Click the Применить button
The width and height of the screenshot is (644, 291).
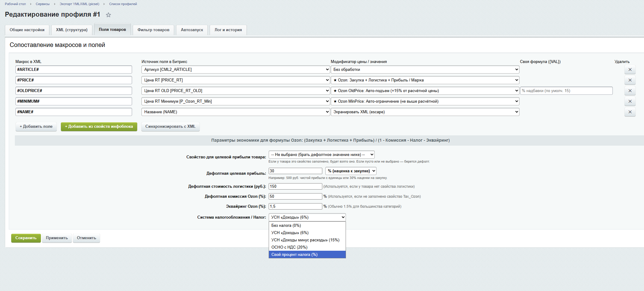57,238
